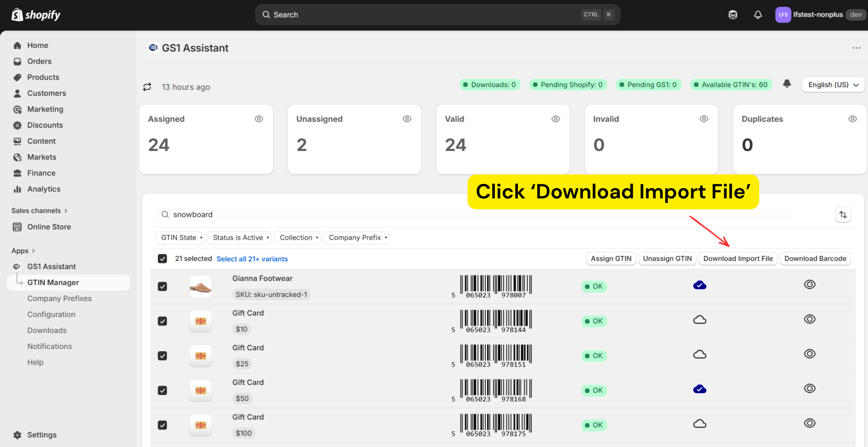Click the barcode ending 978151

point(492,356)
